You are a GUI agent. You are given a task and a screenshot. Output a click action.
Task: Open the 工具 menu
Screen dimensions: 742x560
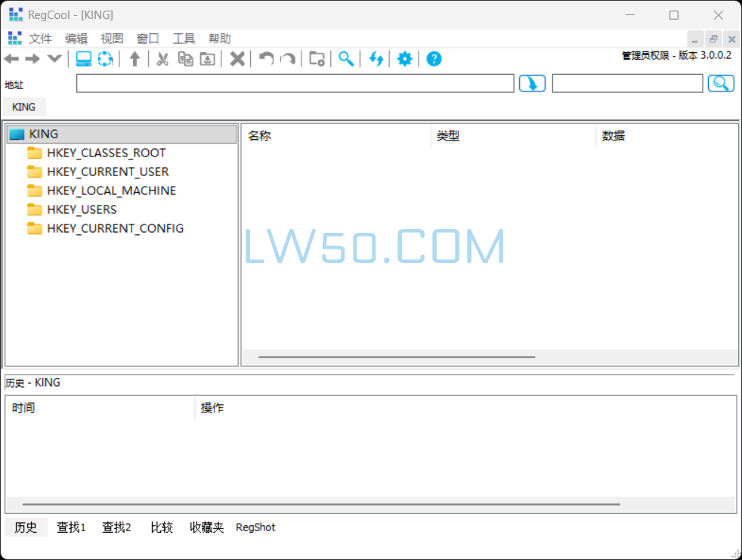pos(184,38)
